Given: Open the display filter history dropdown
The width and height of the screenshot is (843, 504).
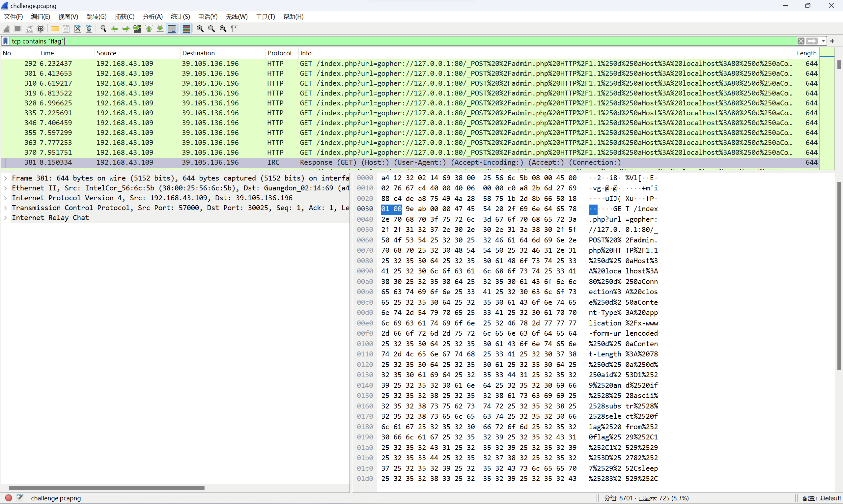Looking at the screenshot, I should [823, 41].
